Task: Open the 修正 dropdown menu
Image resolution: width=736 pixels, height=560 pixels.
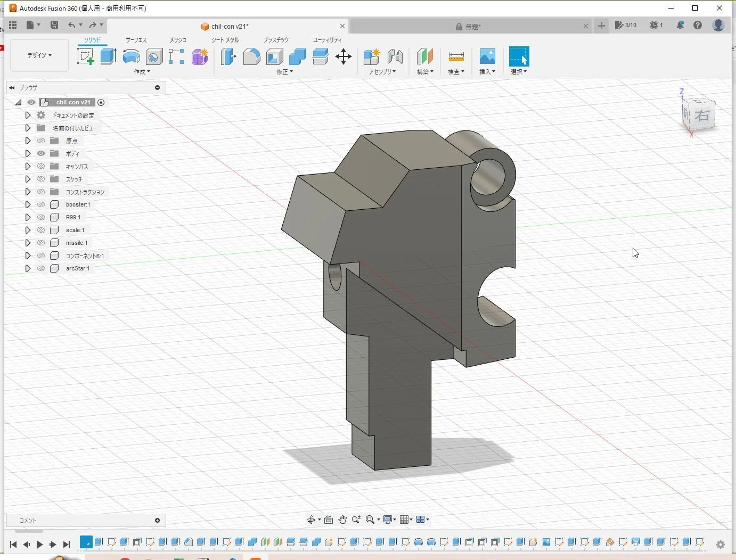Action: point(284,71)
